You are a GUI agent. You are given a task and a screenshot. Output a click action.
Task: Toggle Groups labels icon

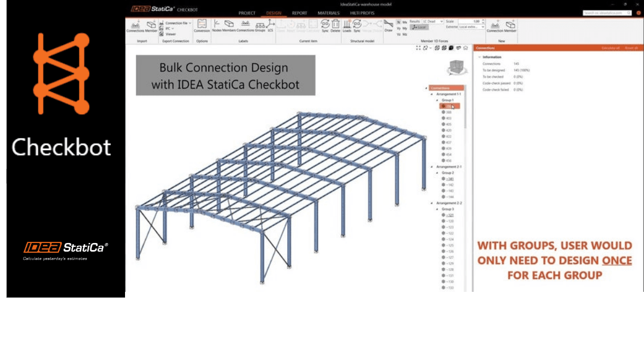click(x=260, y=25)
